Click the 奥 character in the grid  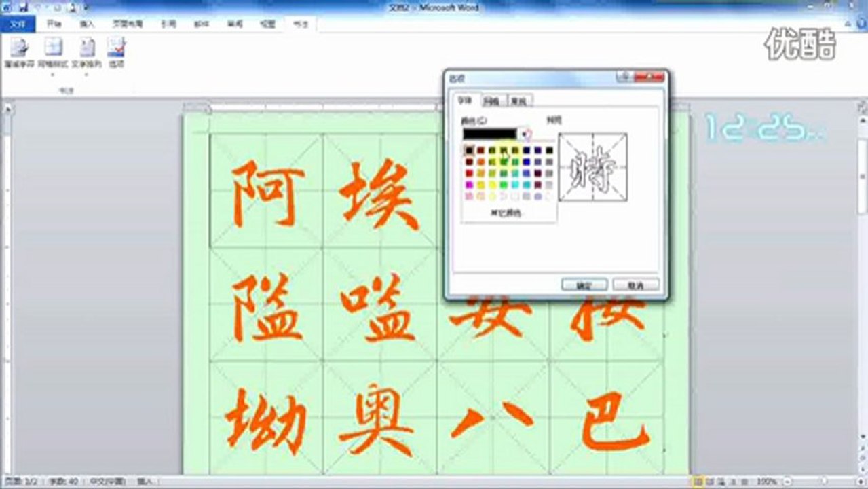(x=377, y=421)
